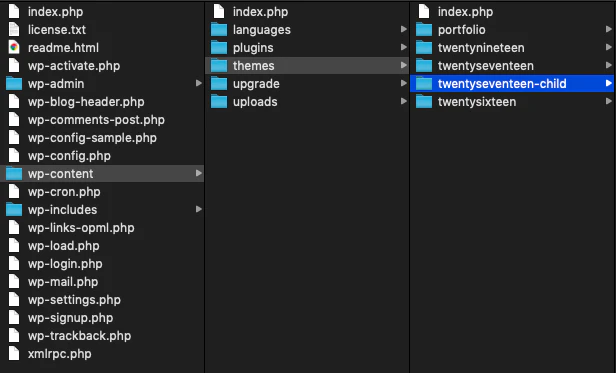Click the portfolio folder icon
Image resolution: width=616 pixels, height=373 pixels.
pyautogui.click(x=424, y=29)
